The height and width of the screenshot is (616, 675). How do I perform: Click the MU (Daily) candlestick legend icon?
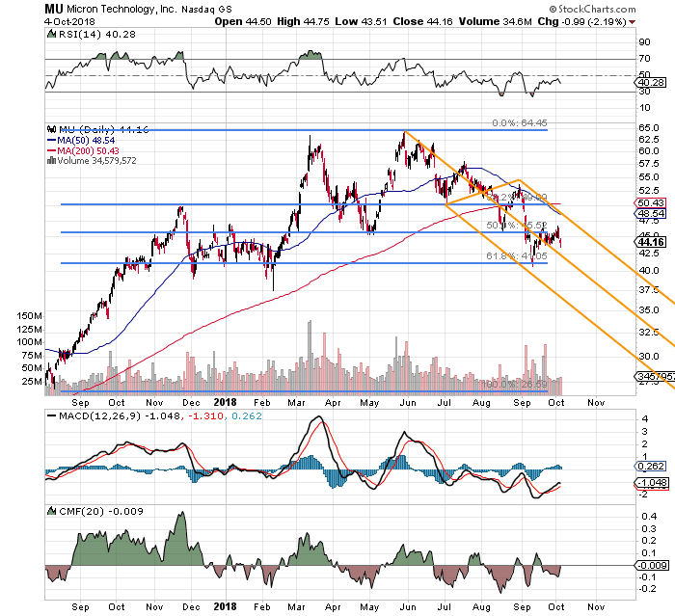[52, 129]
